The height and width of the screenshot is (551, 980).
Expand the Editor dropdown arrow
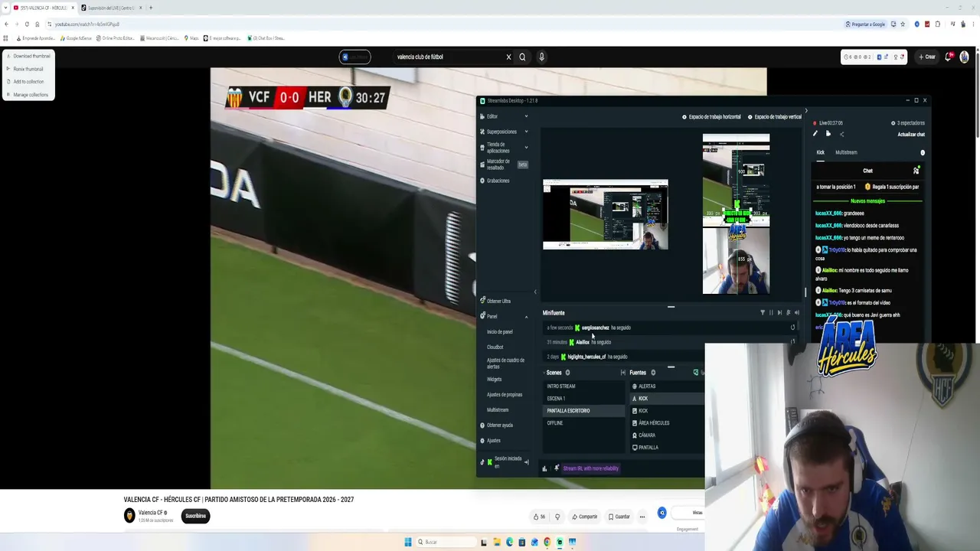(x=526, y=116)
